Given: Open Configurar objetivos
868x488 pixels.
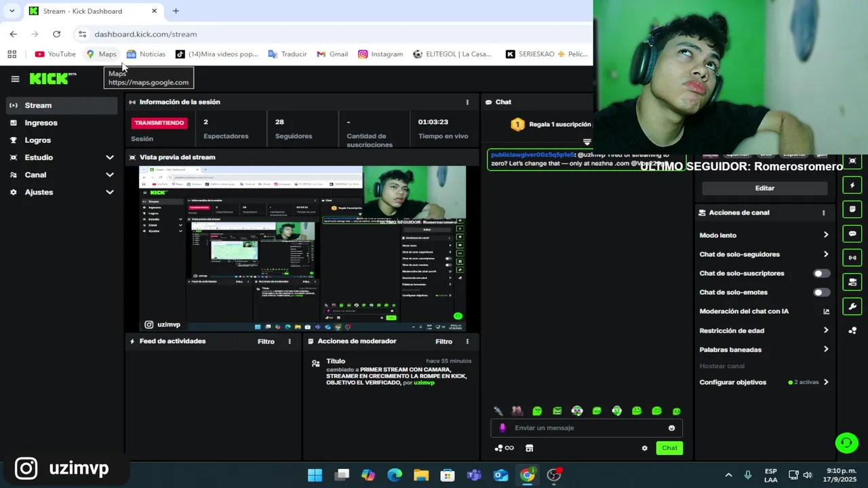Looking at the screenshot, I should 764,382.
